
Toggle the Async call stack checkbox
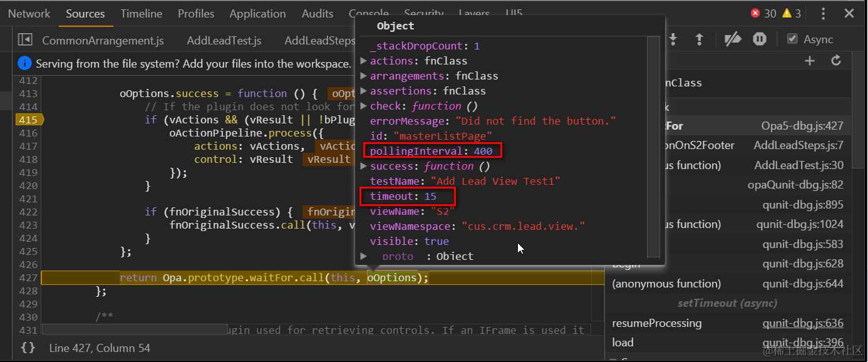click(792, 39)
